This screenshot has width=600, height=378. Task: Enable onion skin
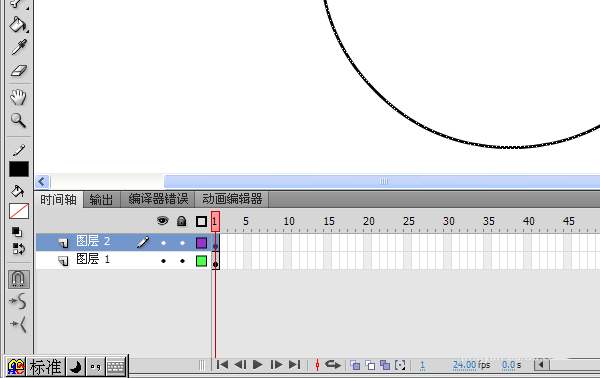pos(355,365)
